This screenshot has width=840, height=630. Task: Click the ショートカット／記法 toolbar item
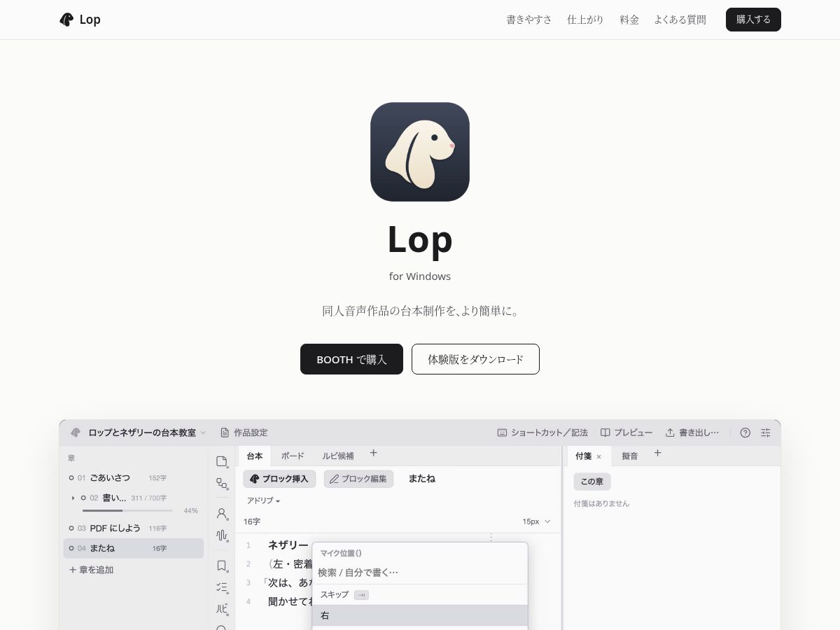tap(542, 433)
